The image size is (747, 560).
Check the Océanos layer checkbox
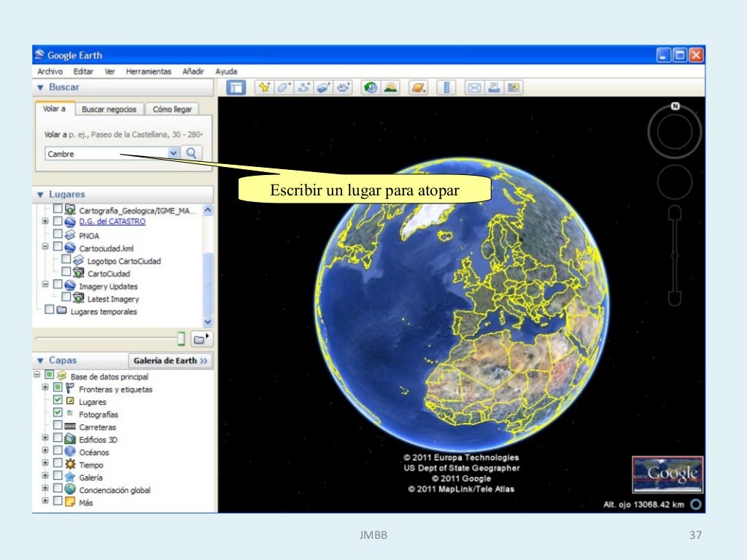click(58, 450)
